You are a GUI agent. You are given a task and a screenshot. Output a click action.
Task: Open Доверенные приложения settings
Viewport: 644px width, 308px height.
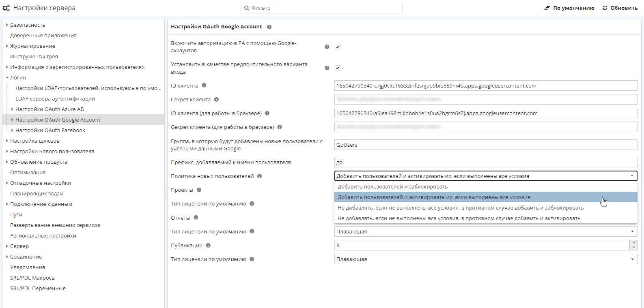click(43, 36)
